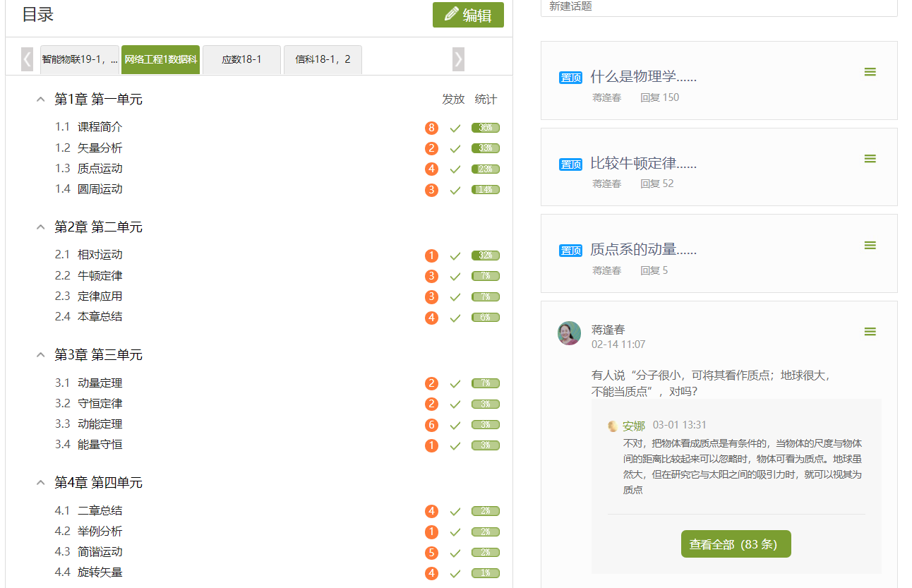Switch to the 信科18-1，2 class tab
The height and width of the screenshot is (588, 912).
(323, 60)
